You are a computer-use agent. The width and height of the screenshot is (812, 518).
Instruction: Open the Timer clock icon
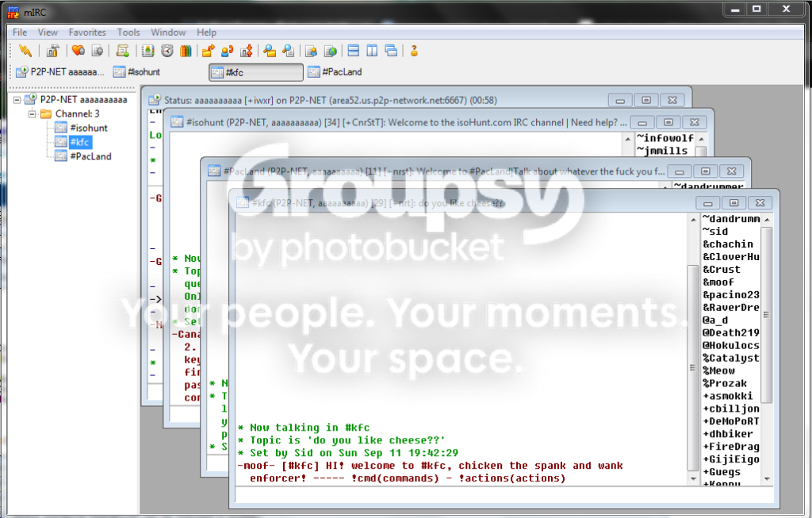coord(167,51)
